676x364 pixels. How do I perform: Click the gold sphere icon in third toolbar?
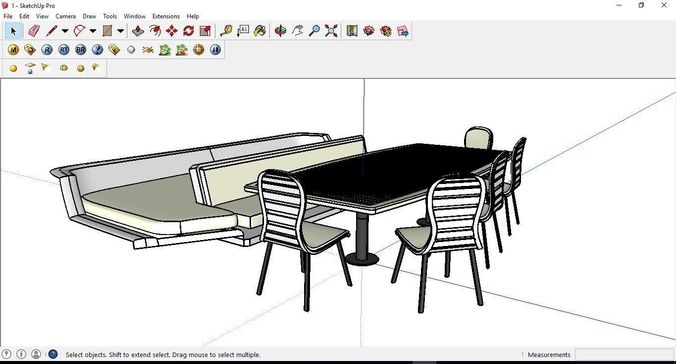point(13,68)
